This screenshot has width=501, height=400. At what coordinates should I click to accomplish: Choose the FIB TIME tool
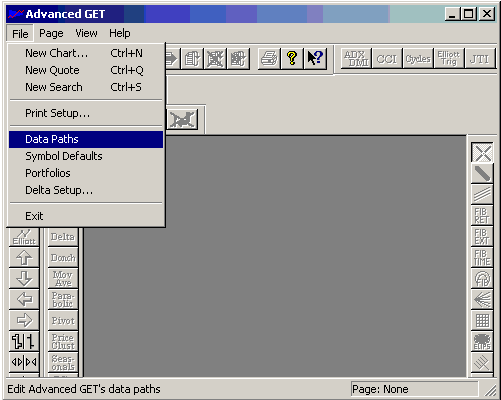[x=482, y=258]
